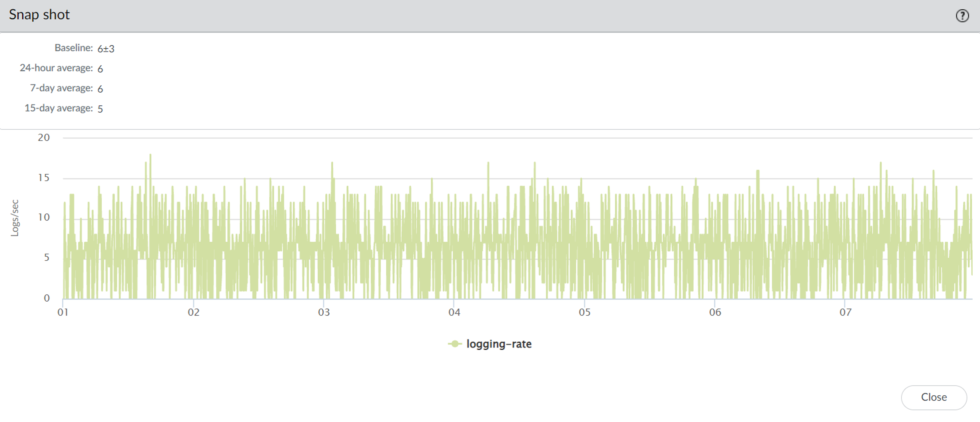Click the logging-rate legend color marker
This screenshot has width=980, height=422.
tap(454, 344)
